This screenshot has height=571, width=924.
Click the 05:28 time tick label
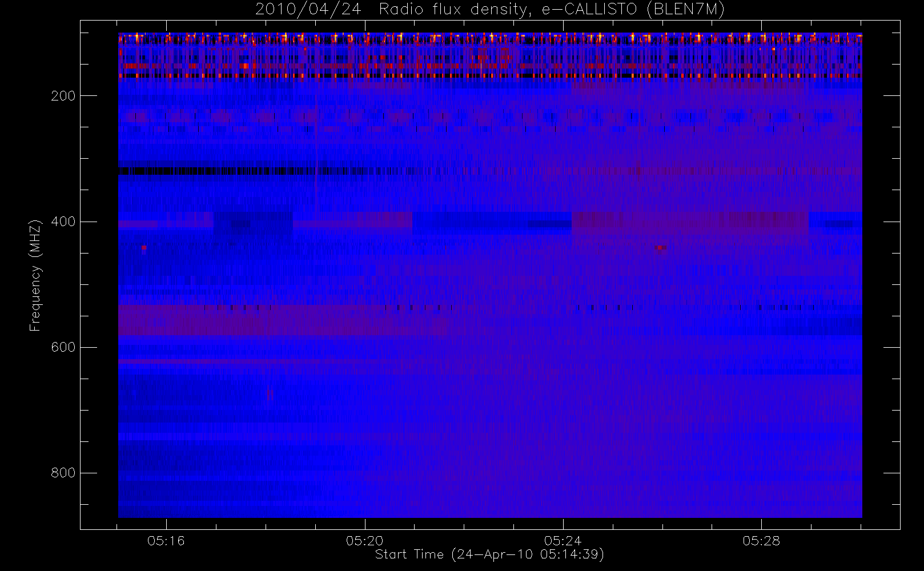(761, 541)
